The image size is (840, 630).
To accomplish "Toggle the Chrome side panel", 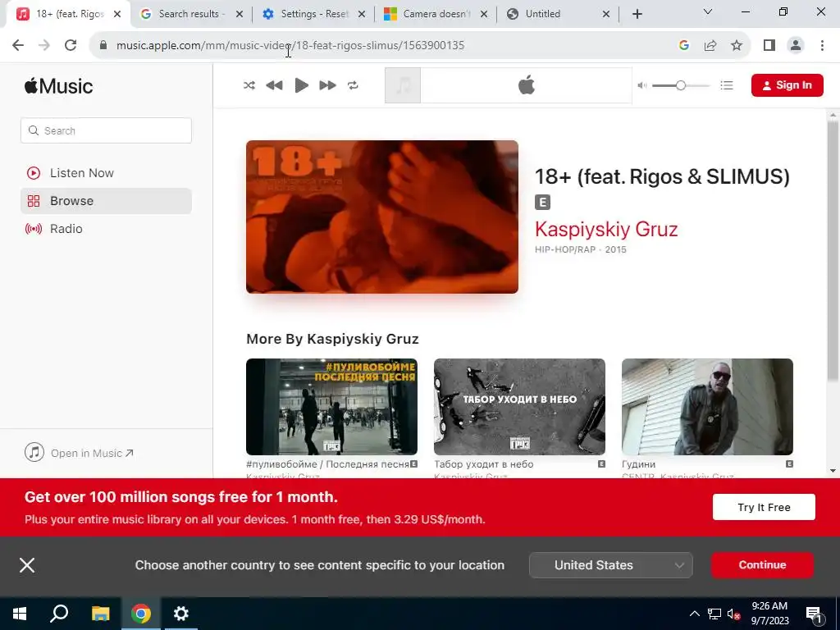I will coord(769,46).
